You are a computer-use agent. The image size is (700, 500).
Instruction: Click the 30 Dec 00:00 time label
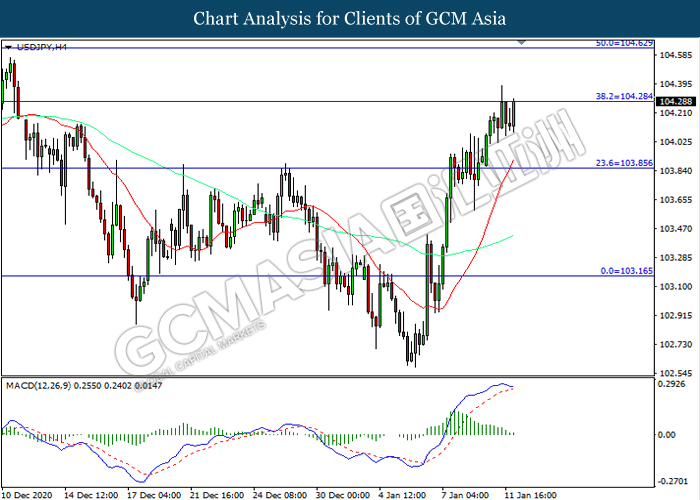pos(343,495)
